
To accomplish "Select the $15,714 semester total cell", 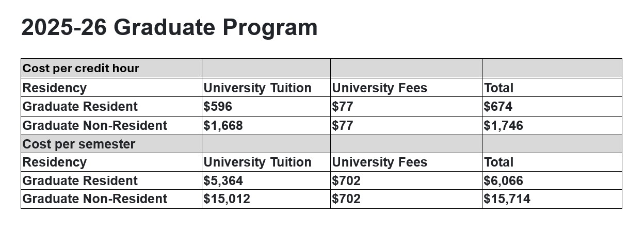I will [x=507, y=199].
